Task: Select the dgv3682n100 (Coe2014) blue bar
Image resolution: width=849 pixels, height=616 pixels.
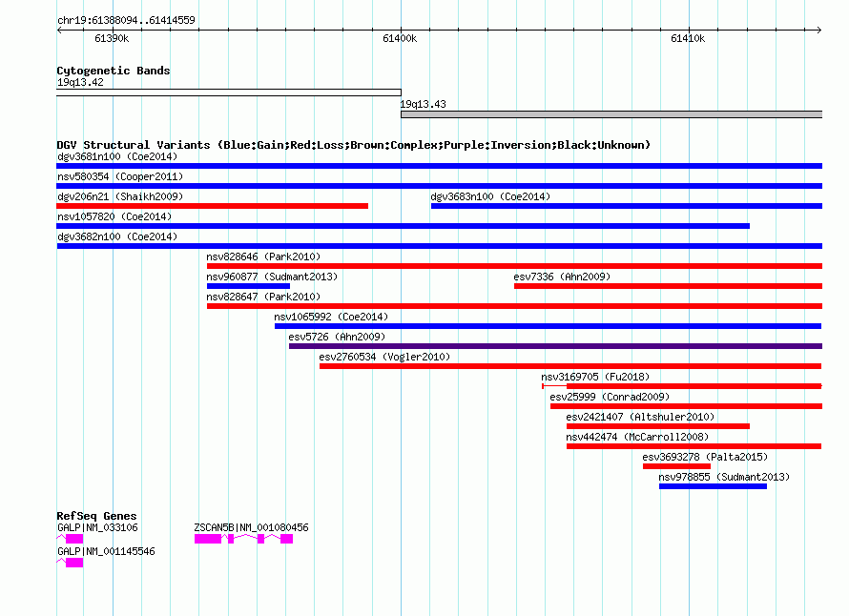Action: 439,246
